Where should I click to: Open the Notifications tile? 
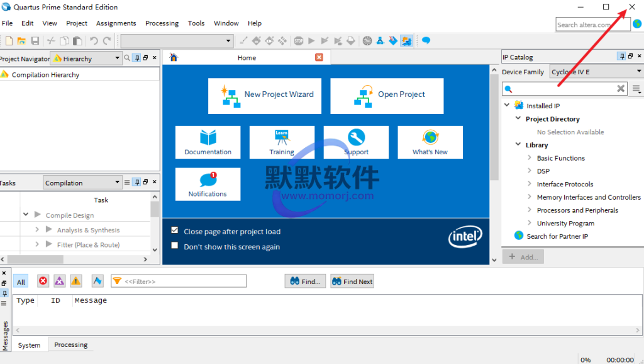(x=208, y=185)
